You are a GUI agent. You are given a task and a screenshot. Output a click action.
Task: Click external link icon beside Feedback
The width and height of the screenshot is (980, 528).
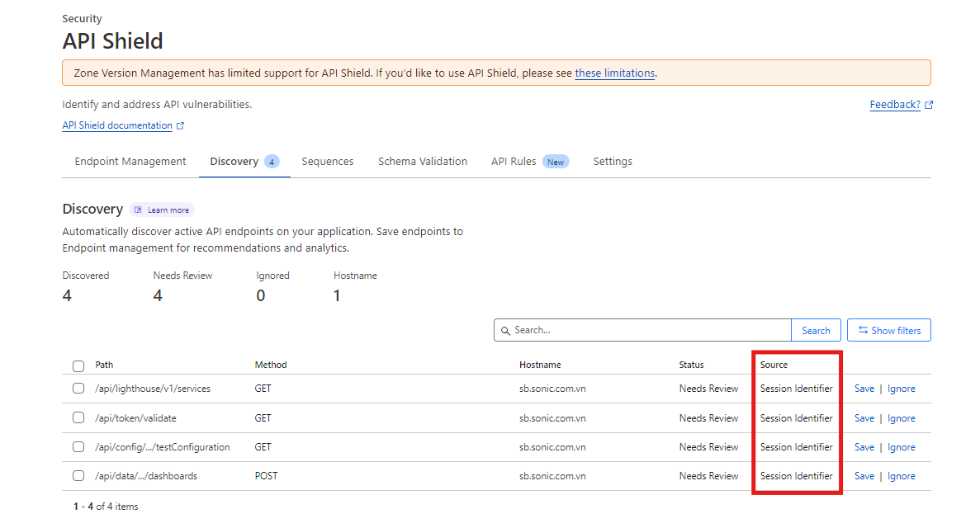(929, 106)
